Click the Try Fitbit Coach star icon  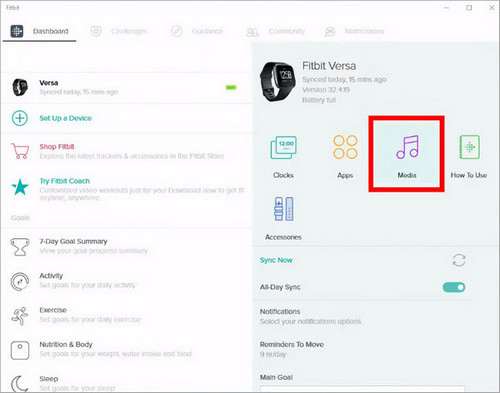(x=20, y=187)
